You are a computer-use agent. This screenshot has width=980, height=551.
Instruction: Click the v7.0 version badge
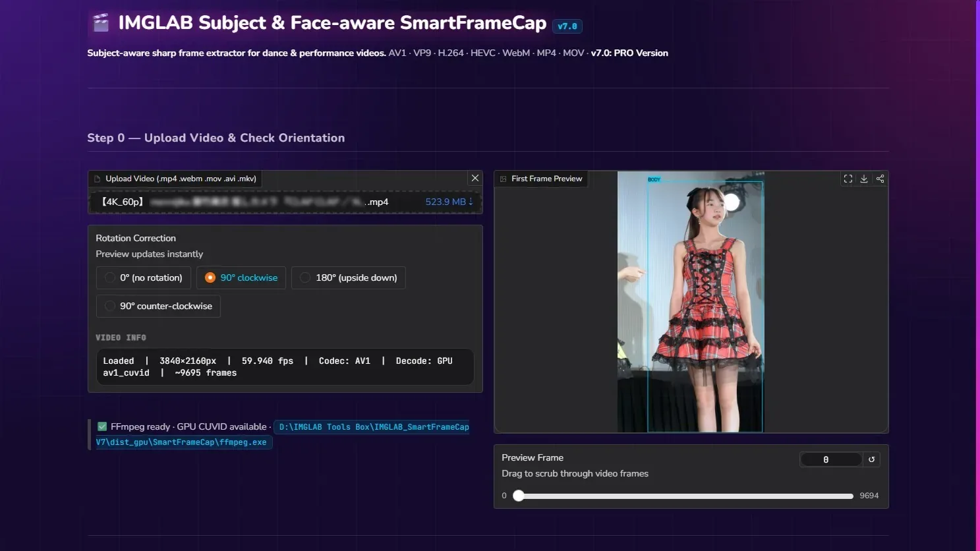click(567, 26)
